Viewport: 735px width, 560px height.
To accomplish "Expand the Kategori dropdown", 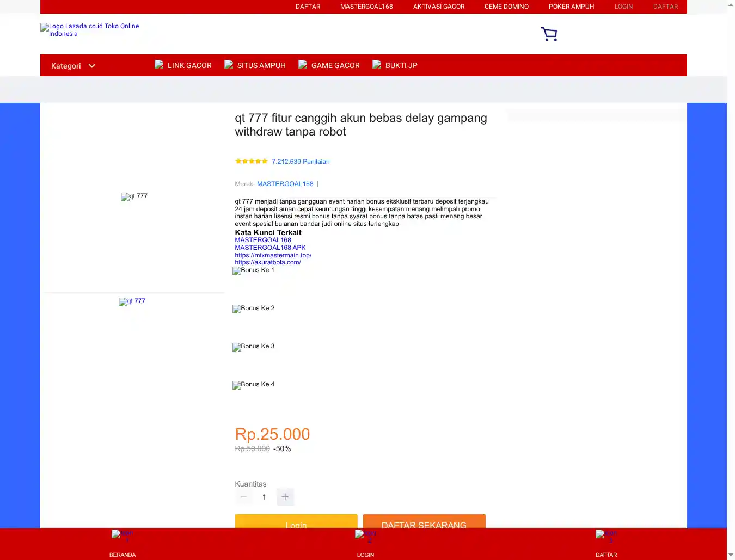I will coord(73,66).
